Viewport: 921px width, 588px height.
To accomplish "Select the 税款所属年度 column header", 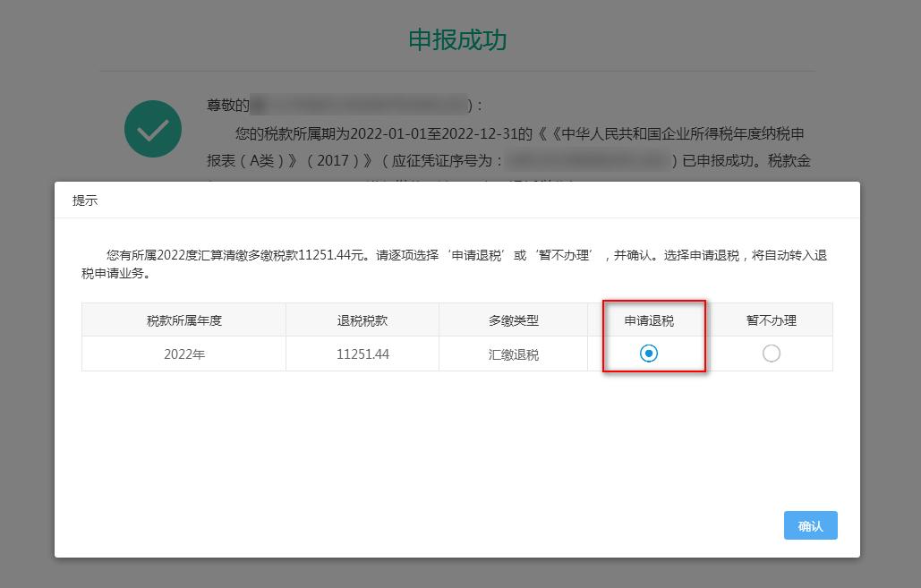I will point(183,320).
